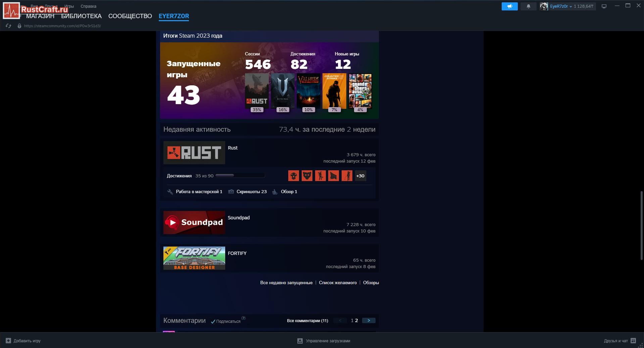Open the Игры menu
Viewport: 644px width, 348px height.
click(x=69, y=6)
